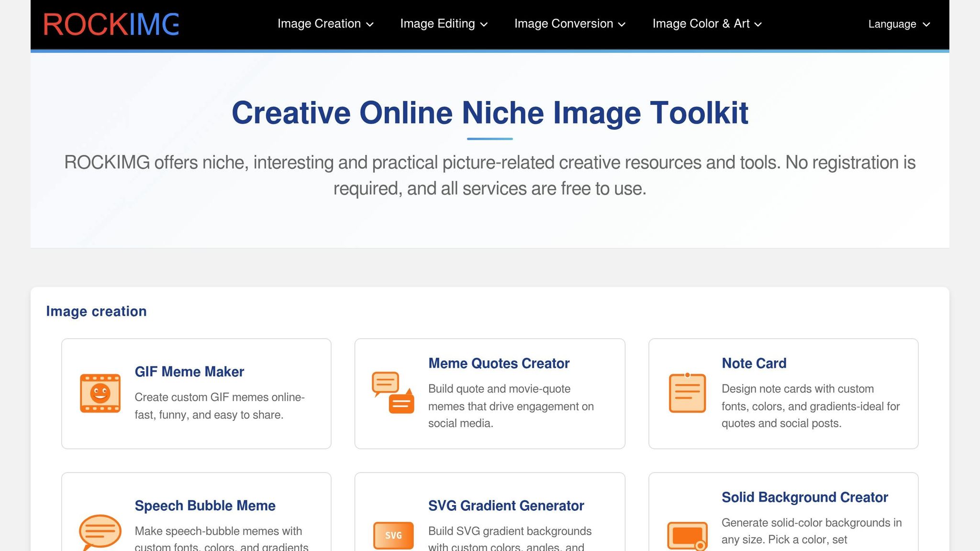Expand the Image Editing dropdown chevron
980x551 pixels.
click(484, 24)
